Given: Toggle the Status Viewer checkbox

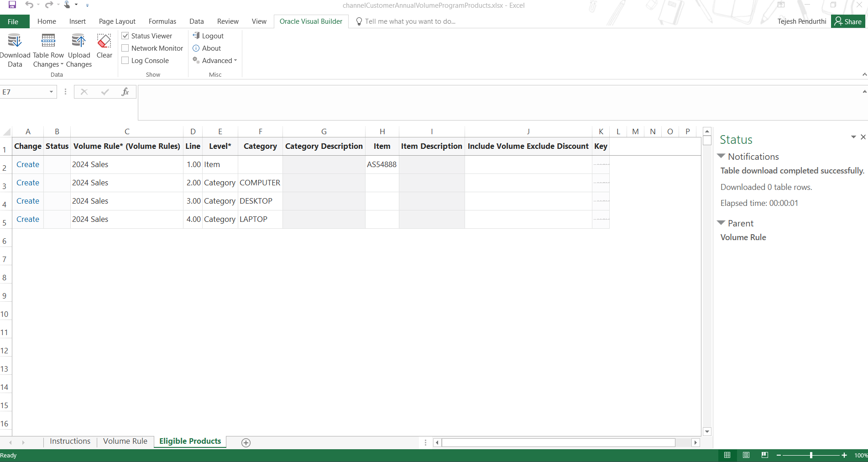Looking at the screenshot, I should point(125,35).
